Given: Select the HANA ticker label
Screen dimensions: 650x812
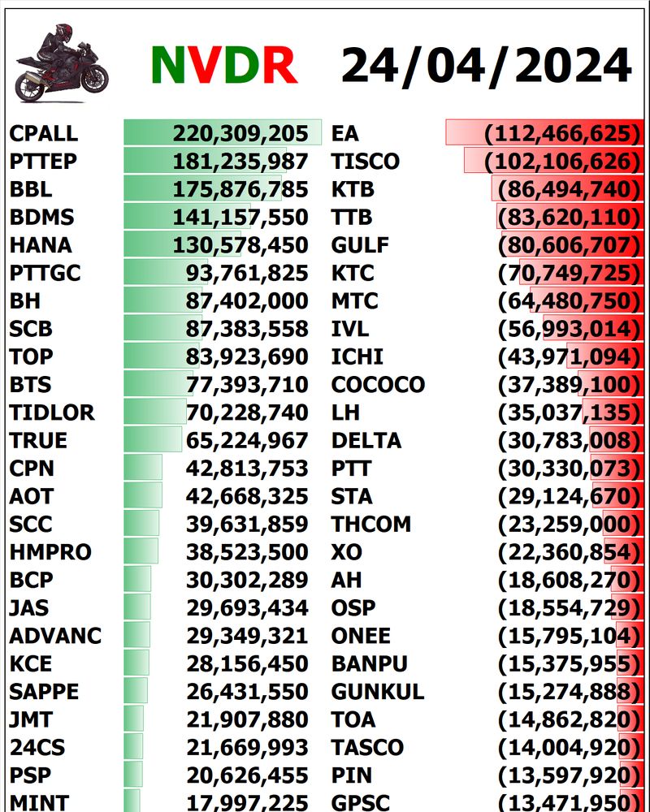Looking at the screenshot, I should point(41,245).
